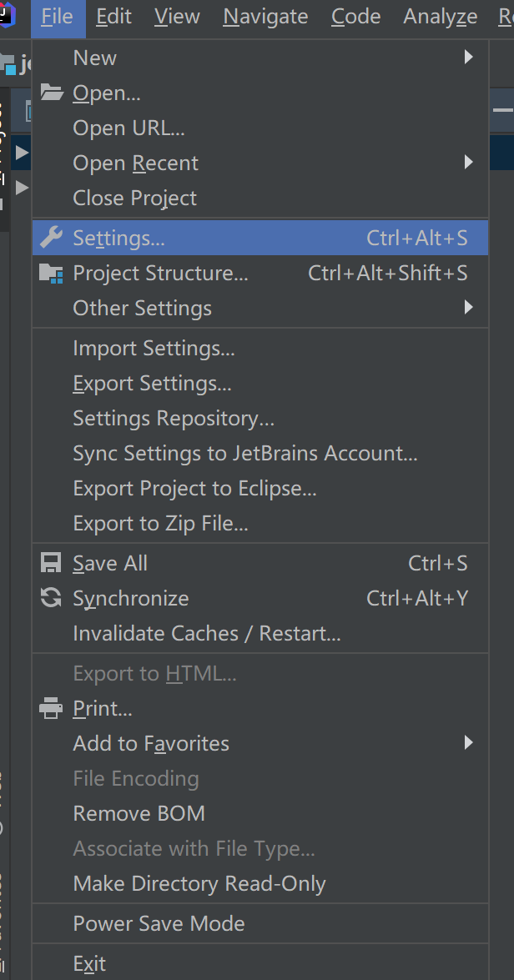This screenshot has height=980, width=514.
Task: Click the Synchronize refresh icon
Action: pos(52,598)
